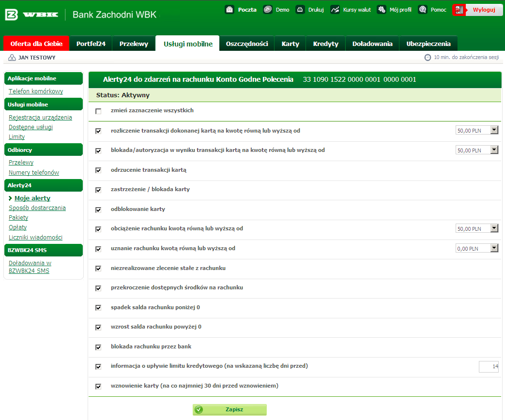The width and height of the screenshot is (505, 420).
Task: Open 'Sposób dostarczania' link
Action: tap(37, 208)
